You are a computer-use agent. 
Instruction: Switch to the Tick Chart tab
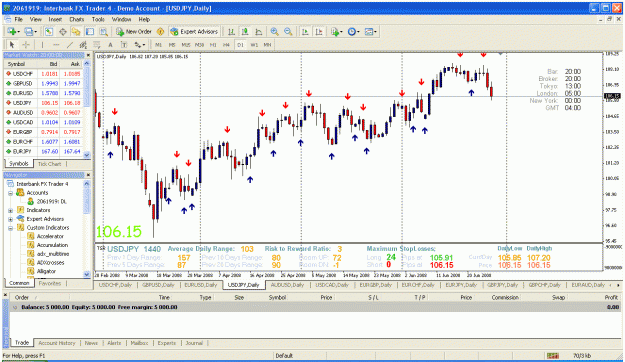(x=49, y=164)
